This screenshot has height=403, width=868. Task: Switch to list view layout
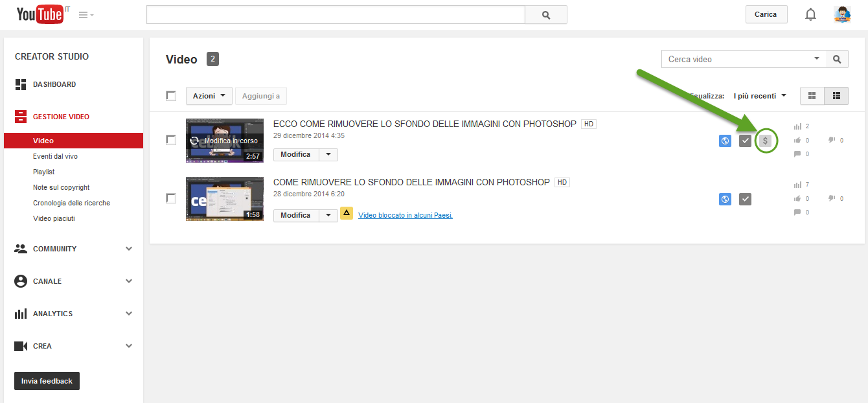tap(836, 96)
